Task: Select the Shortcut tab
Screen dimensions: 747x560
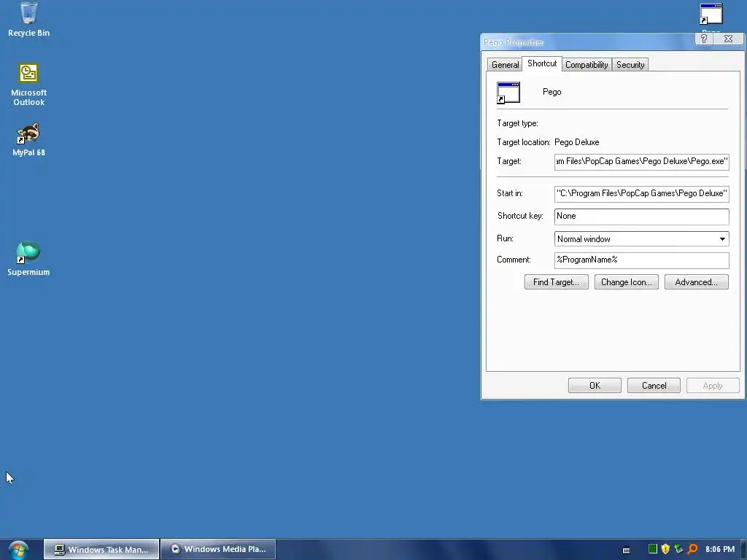Action: 542,63
